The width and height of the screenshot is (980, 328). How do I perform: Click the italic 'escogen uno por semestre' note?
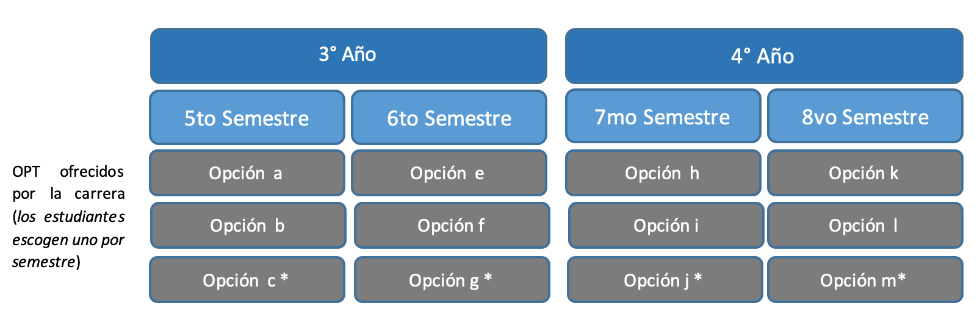[x=68, y=251]
